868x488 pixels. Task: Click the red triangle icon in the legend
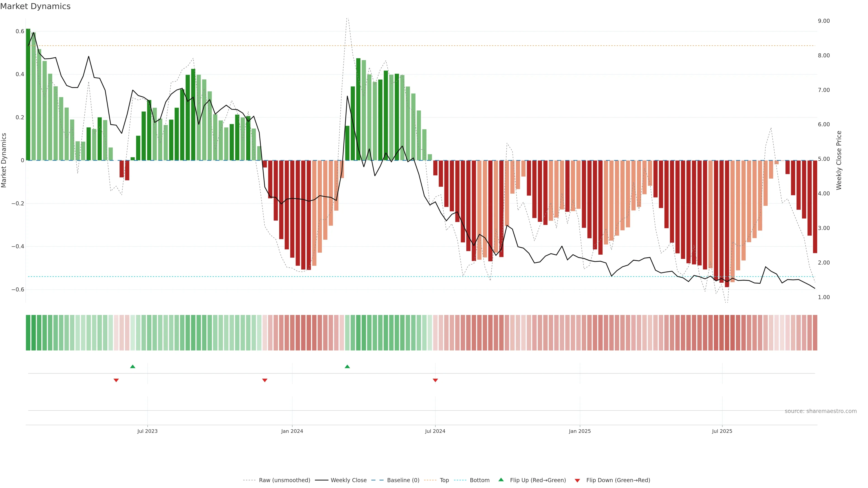(577, 481)
